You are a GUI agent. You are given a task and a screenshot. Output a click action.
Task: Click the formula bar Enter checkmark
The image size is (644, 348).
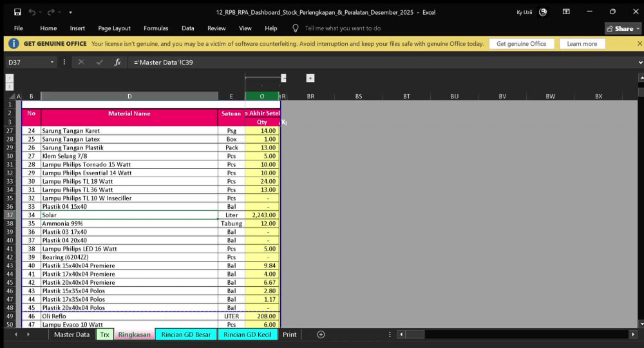[x=99, y=63]
